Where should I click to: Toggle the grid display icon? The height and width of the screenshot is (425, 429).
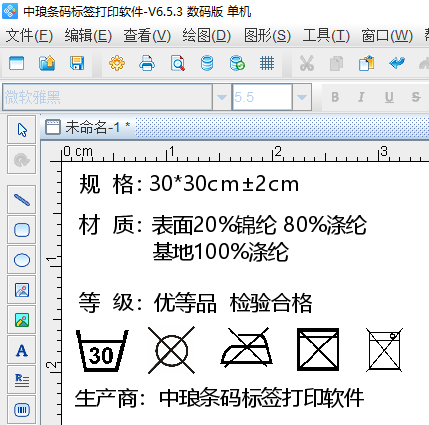point(267,63)
